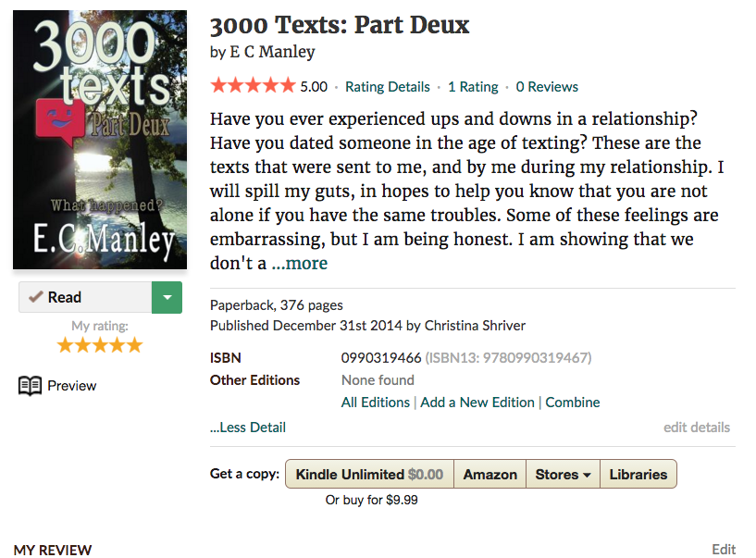Click the Kindle Unlimited $0.00 button
The width and height of the screenshot is (756, 558).
click(x=369, y=474)
